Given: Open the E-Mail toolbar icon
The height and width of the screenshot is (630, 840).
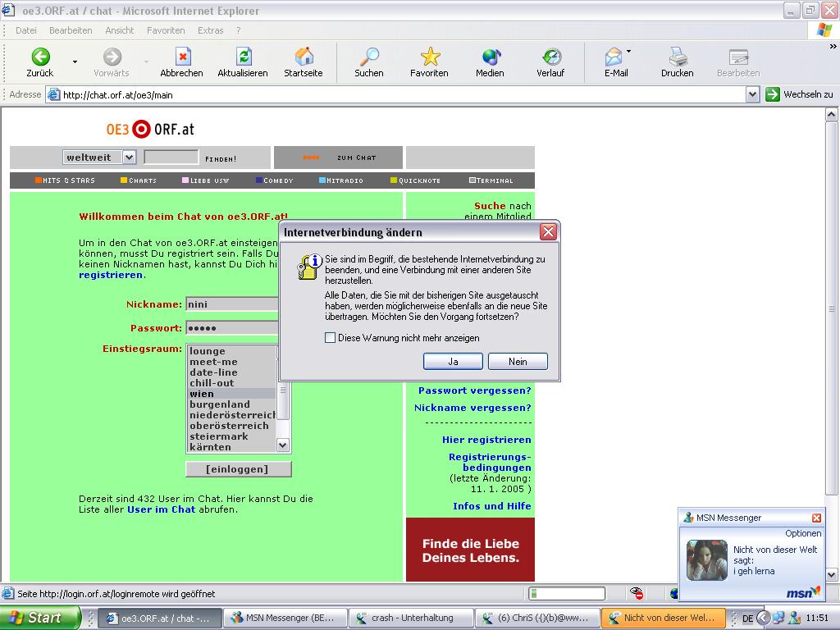Looking at the screenshot, I should coord(615,62).
